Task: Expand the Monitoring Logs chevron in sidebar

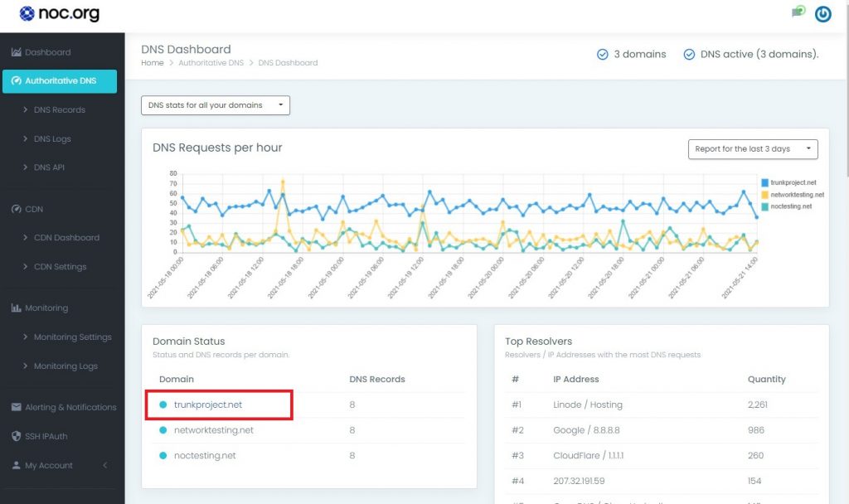Action: click(x=25, y=366)
